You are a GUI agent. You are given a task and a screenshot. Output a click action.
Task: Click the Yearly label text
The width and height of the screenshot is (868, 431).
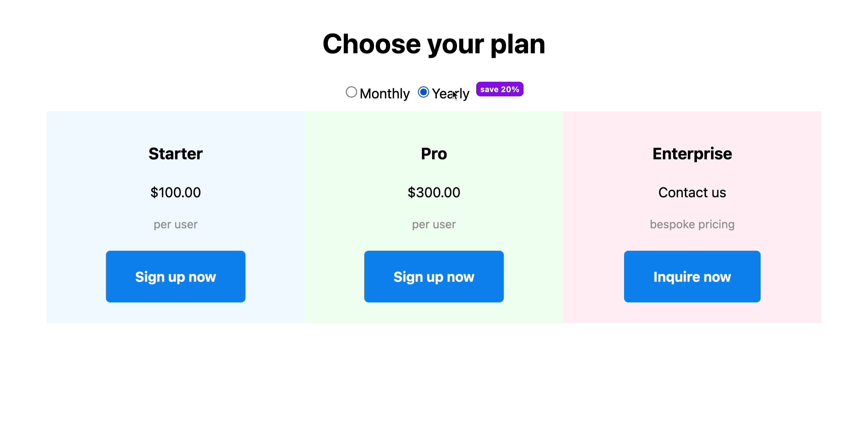(451, 93)
